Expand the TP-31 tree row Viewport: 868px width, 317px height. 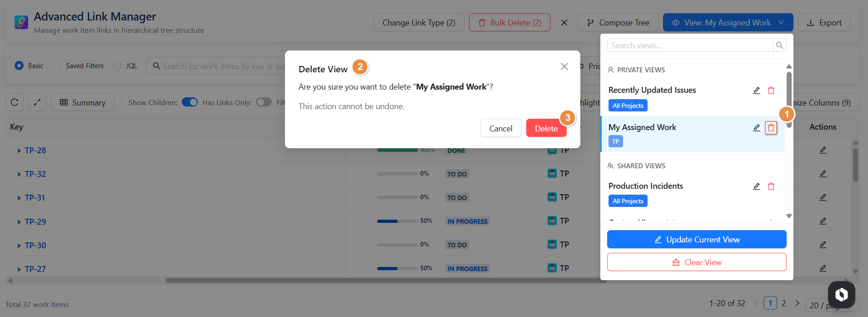pos(19,198)
